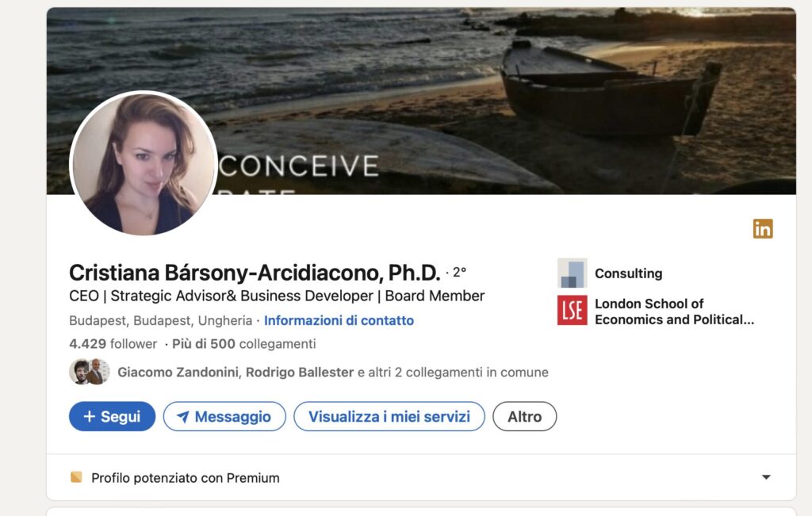Click Profilo potenziato con Premium label
This screenshot has width=812, height=516.
point(186,478)
